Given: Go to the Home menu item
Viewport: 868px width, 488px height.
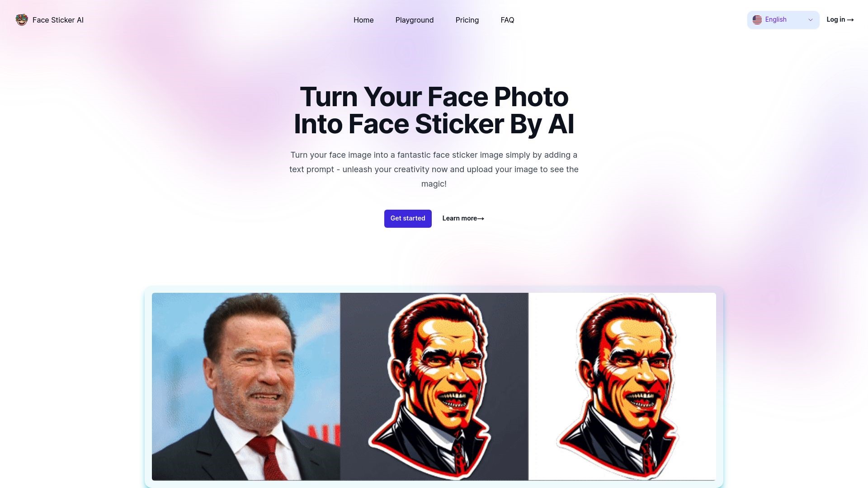Looking at the screenshot, I should 363,20.
